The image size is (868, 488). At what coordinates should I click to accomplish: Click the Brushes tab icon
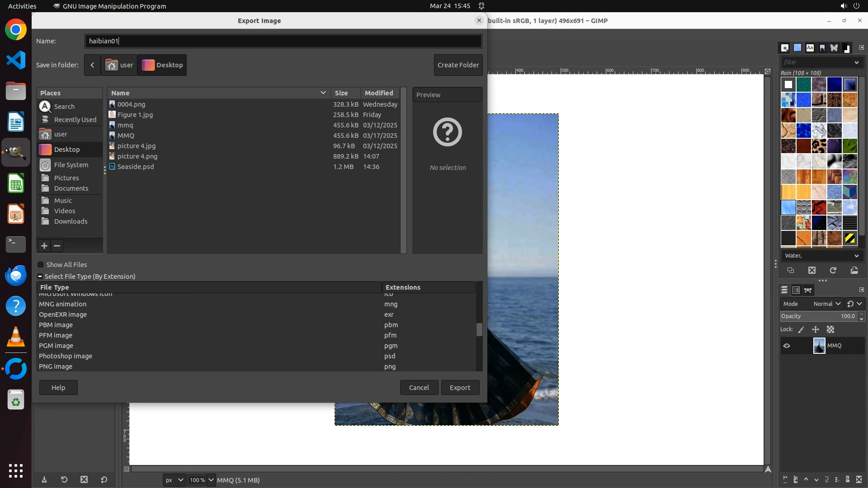tap(785, 48)
